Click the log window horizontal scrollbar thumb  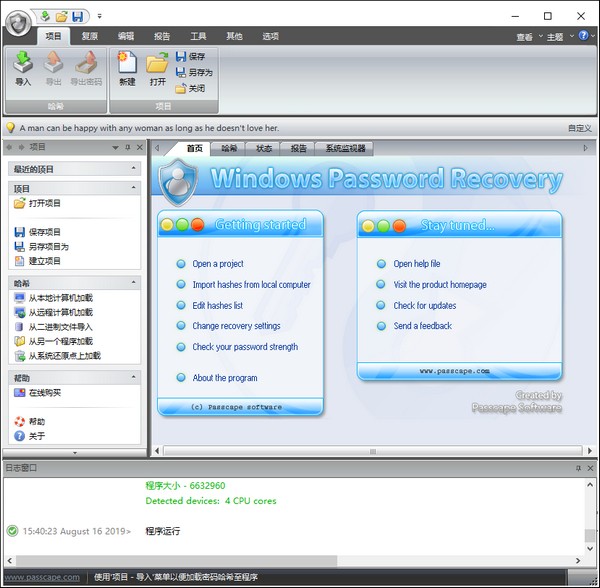pyautogui.click(x=176, y=561)
